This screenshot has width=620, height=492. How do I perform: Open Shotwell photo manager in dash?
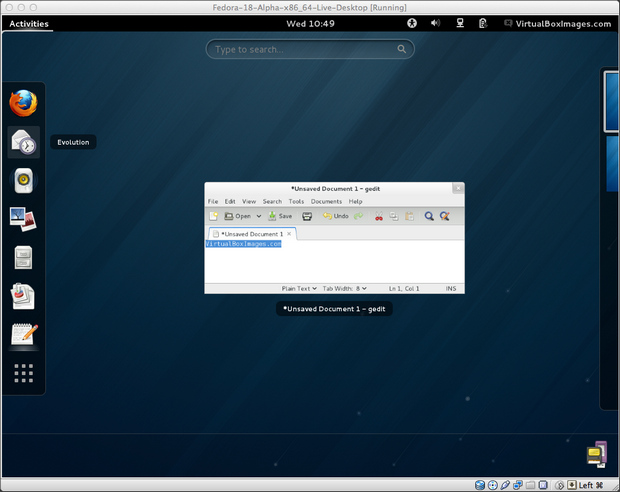(x=23, y=219)
